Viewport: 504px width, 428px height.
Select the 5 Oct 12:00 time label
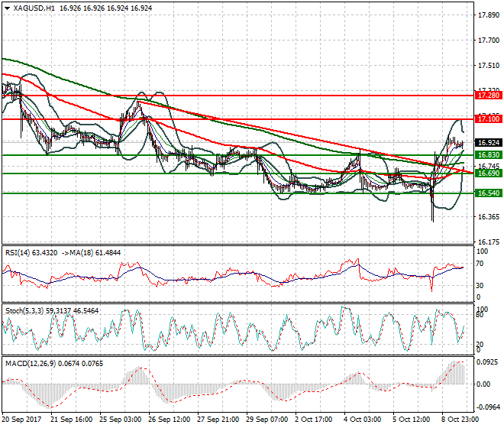(411, 420)
